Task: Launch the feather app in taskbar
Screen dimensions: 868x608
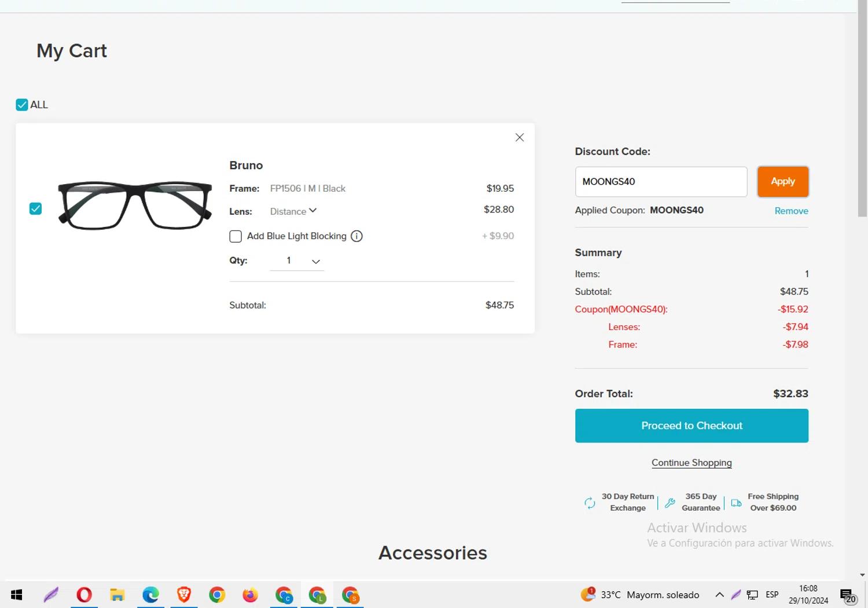Action: coord(51,595)
